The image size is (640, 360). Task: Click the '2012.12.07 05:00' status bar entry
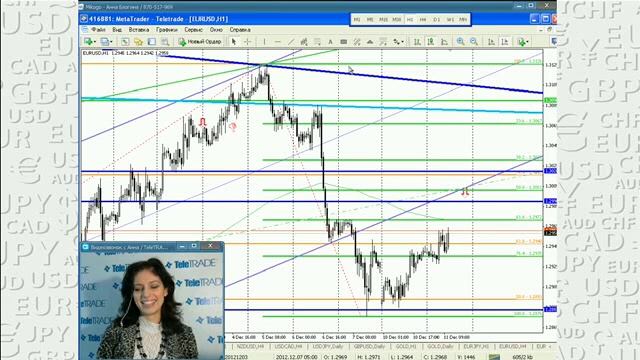296,357
